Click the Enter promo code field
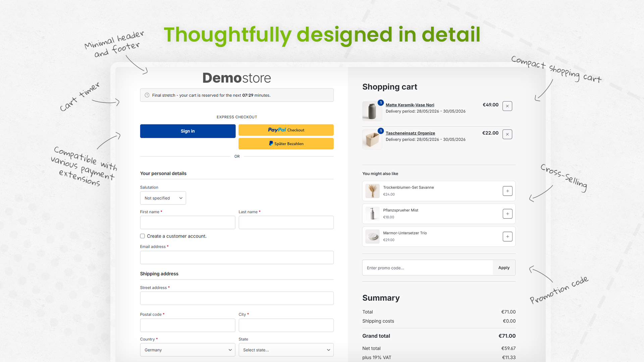The width and height of the screenshot is (644, 362). coord(427,268)
